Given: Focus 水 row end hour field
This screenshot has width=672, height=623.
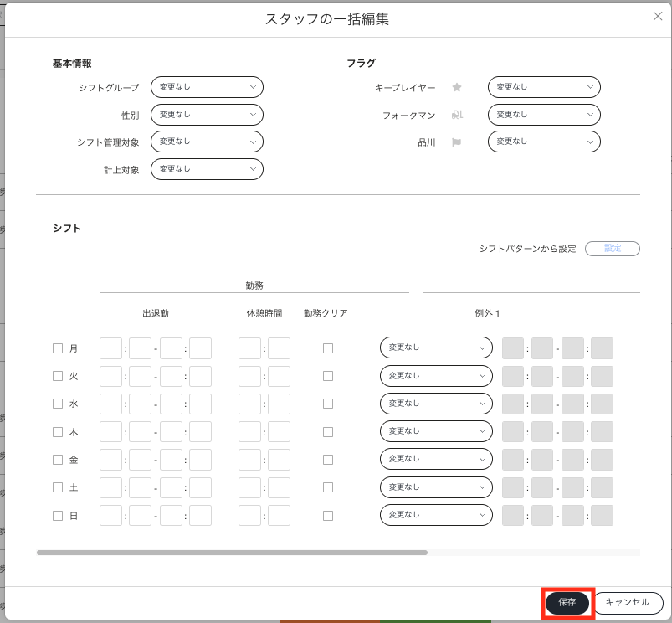Looking at the screenshot, I should pos(171,404).
